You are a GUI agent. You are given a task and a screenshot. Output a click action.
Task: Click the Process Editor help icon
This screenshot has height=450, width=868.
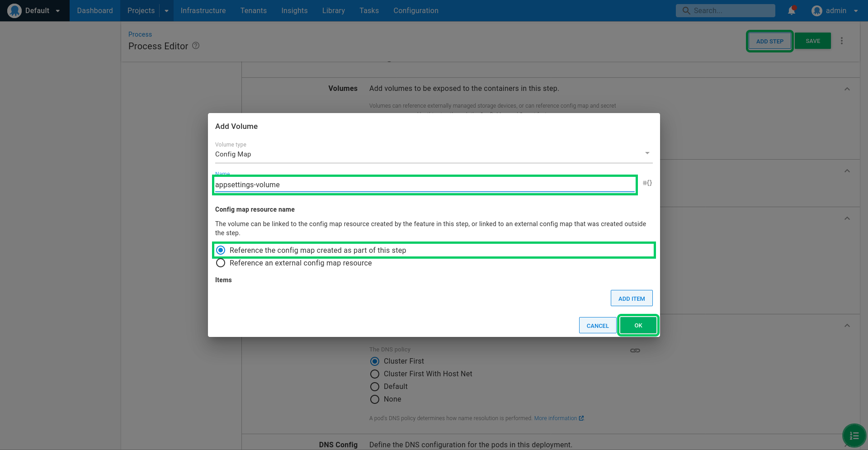(x=196, y=46)
